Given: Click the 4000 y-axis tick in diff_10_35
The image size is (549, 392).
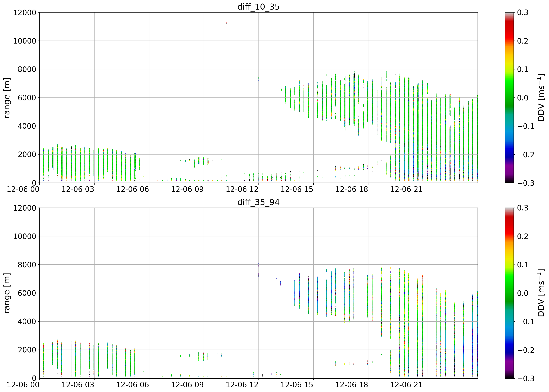Looking at the screenshot, I should tap(27, 126).
